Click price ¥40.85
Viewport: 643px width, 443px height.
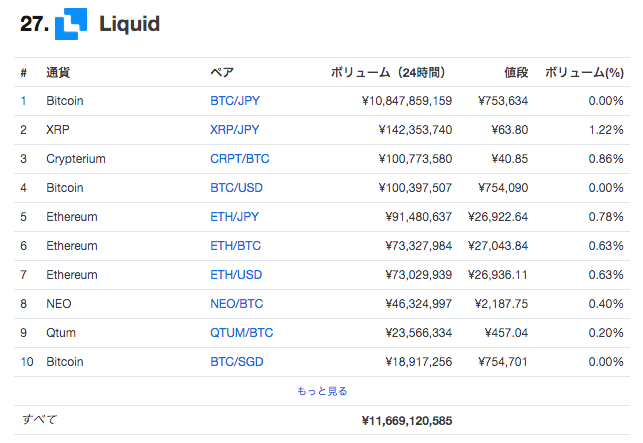pos(510,159)
